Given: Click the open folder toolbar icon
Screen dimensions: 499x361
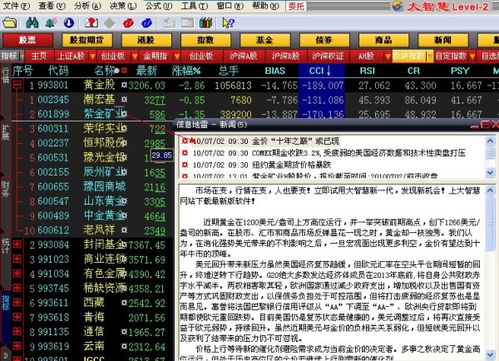Looking at the screenshot, I should 10,23.
